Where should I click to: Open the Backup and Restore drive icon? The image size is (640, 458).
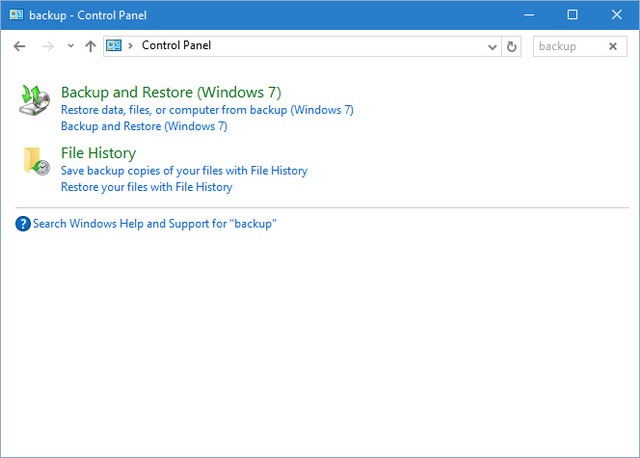click(x=35, y=100)
